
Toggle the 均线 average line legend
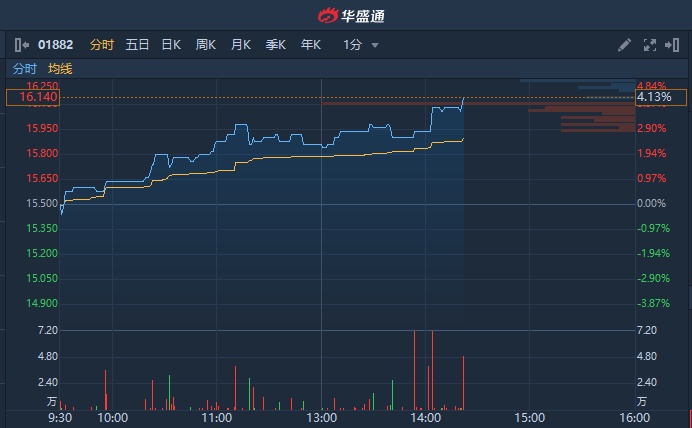click(60, 69)
